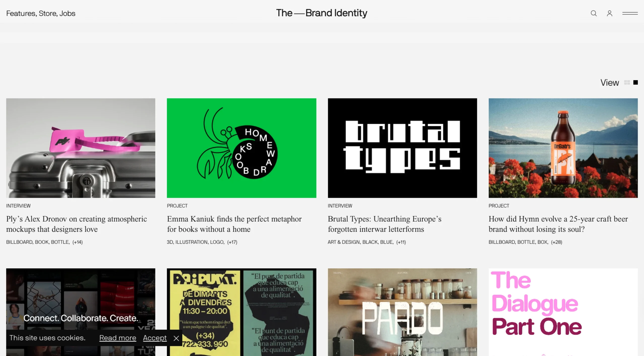Viewport: 644px width, 356px height.
Task: Filter by the BILLBOARD tag under Hymn article
Action: (502, 242)
